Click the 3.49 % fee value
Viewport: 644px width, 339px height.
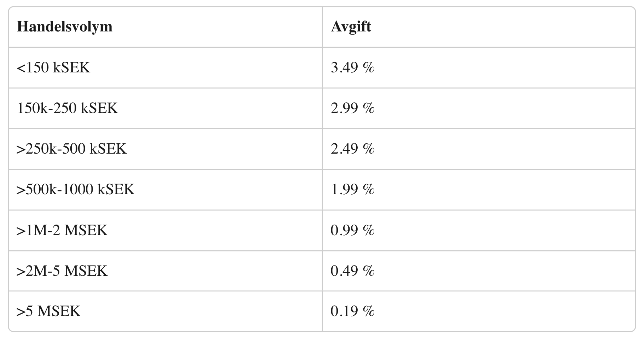[352, 67]
